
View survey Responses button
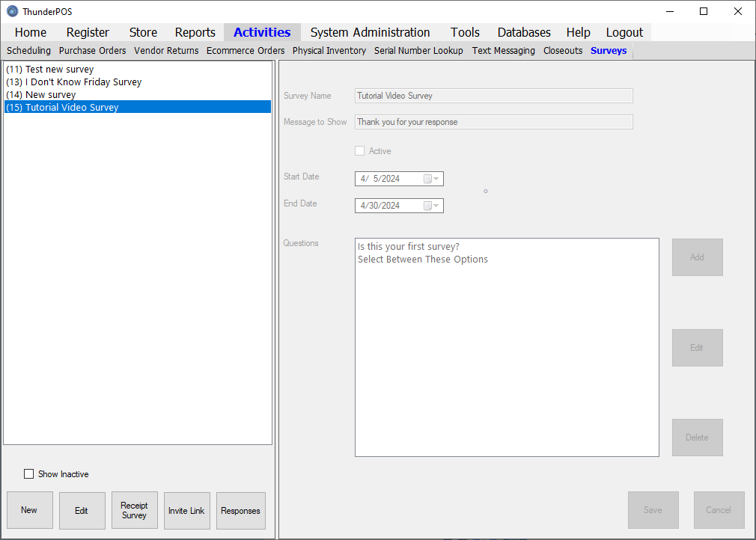pos(240,511)
